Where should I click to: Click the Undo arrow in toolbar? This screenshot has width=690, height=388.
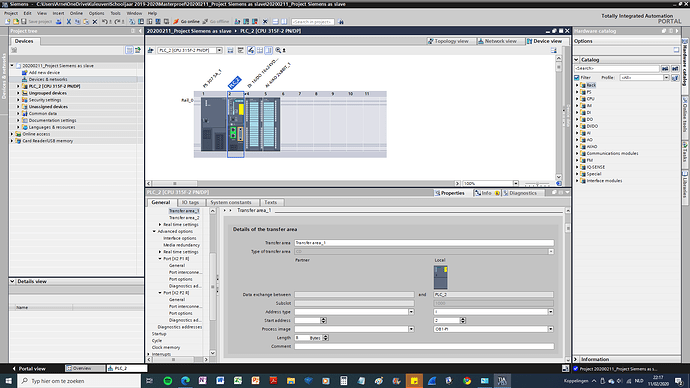coord(105,22)
